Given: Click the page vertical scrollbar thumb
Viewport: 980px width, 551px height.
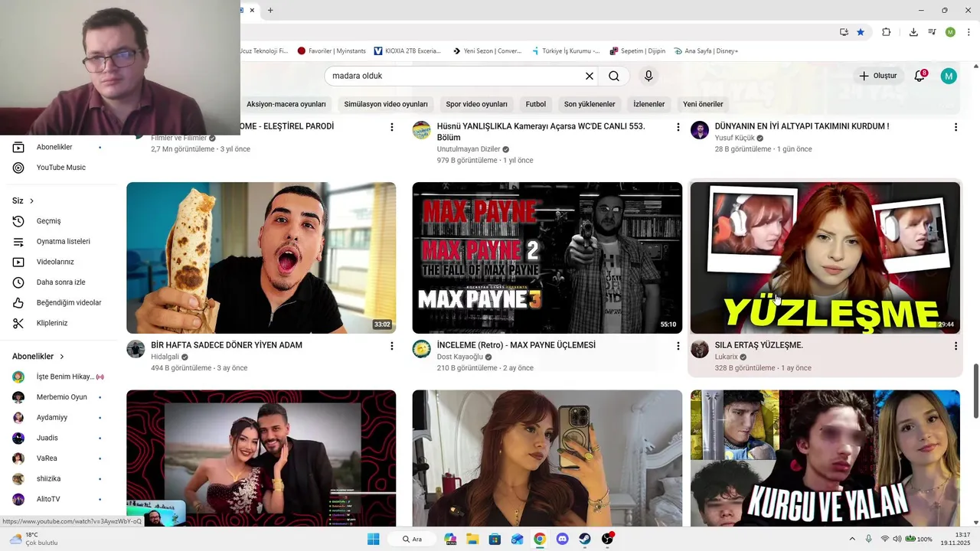Looking at the screenshot, I should (x=976, y=391).
